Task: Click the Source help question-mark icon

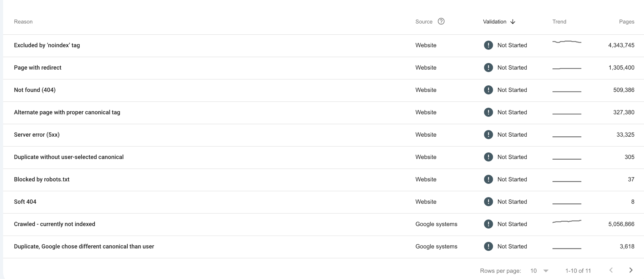Action: click(441, 21)
